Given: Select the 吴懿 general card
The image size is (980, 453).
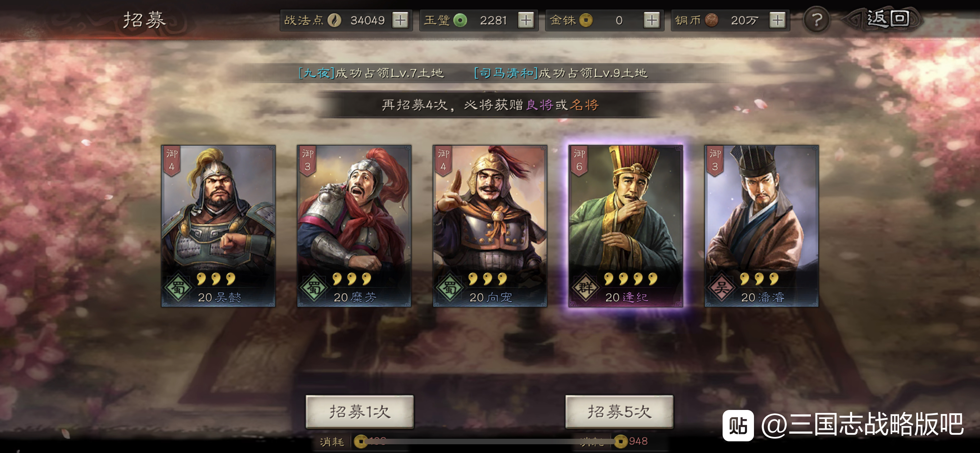Looking at the screenshot, I should [218, 226].
